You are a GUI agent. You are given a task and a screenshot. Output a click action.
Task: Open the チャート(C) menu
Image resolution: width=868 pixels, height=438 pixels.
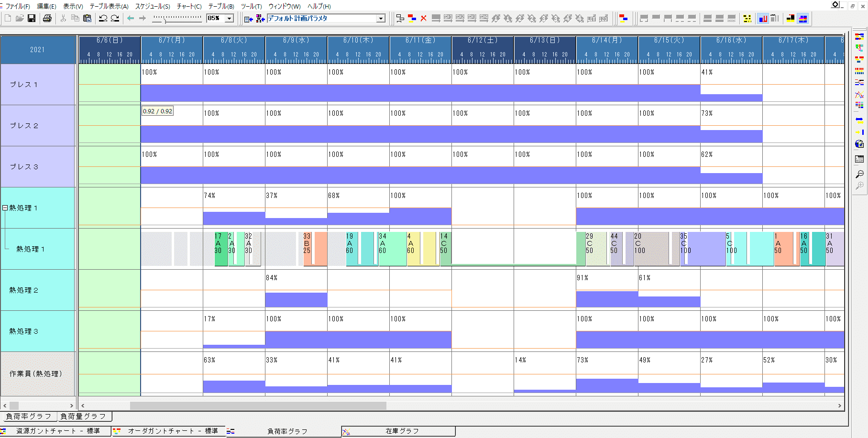tap(189, 6)
